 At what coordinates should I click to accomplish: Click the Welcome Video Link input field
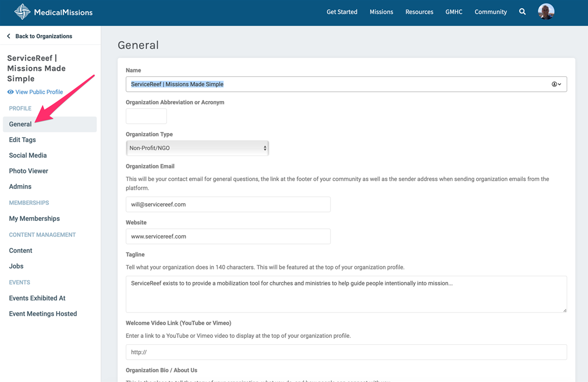[346, 352]
